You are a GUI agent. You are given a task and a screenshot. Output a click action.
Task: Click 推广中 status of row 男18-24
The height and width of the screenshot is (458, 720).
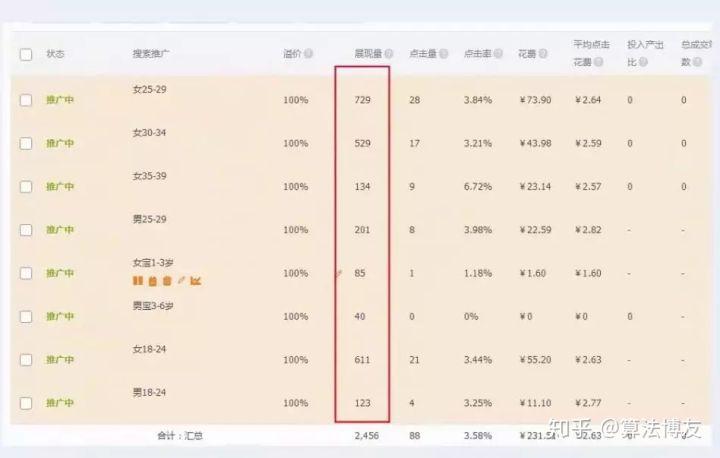pos(60,403)
